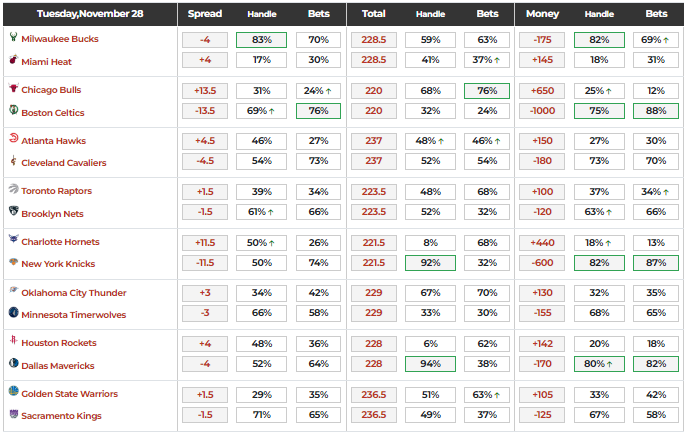
Task: Click the Miami Heat team logo
Action: pos(13,61)
